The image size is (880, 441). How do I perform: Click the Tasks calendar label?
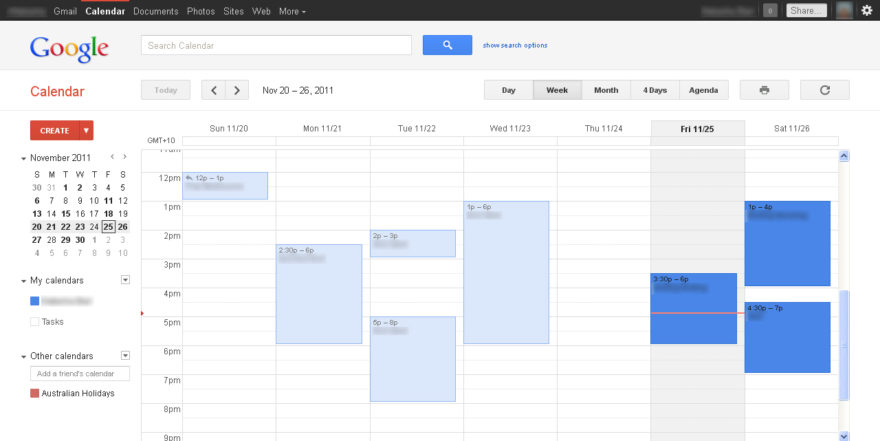tap(52, 321)
